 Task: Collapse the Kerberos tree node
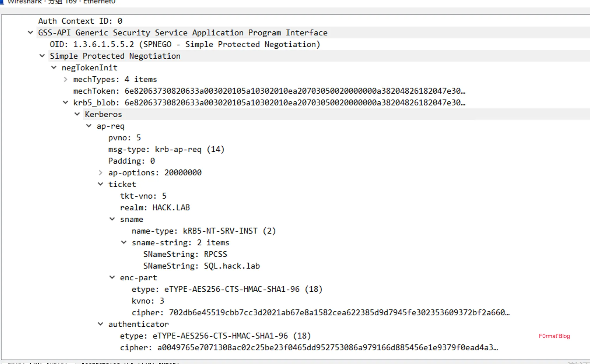pos(77,114)
